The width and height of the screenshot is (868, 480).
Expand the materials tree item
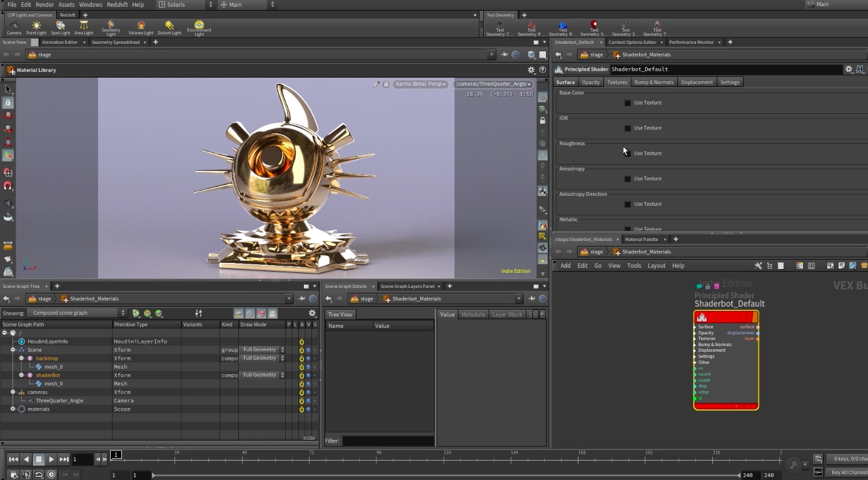pyautogui.click(x=13, y=409)
